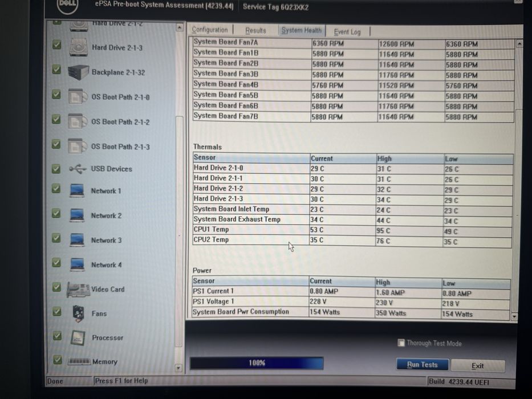Select the Video Card icon
This screenshot has width=532, height=399.
78,290
